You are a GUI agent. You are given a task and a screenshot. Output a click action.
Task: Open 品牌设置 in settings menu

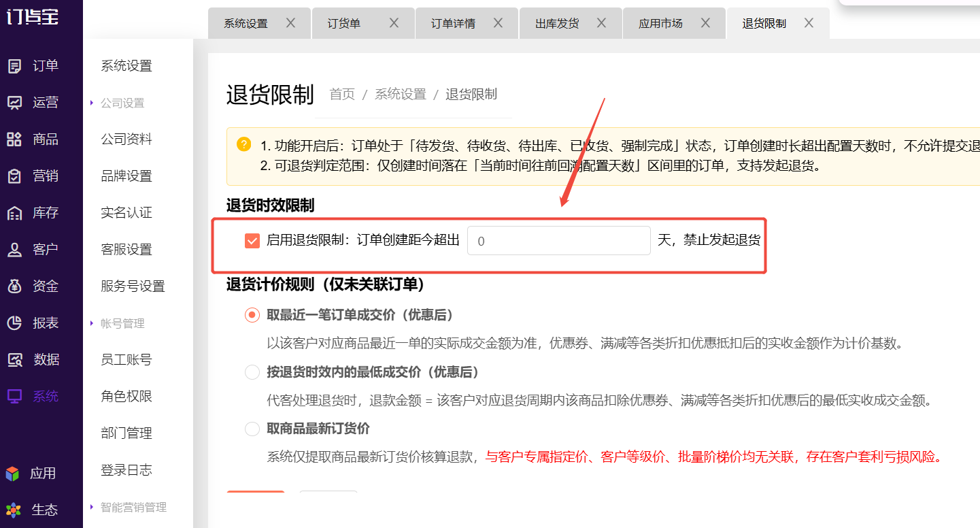126,176
